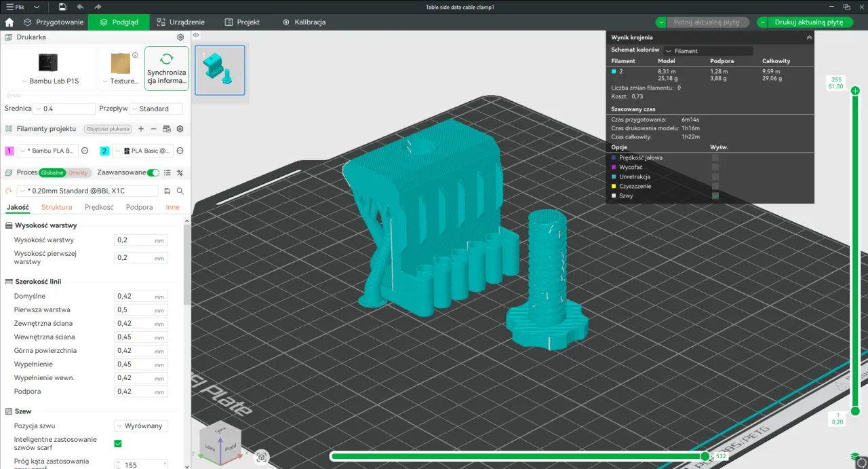Change Pozycja szwu via the Wyrównany dropdown
Viewport: 868px width, 469px height.
coord(140,426)
